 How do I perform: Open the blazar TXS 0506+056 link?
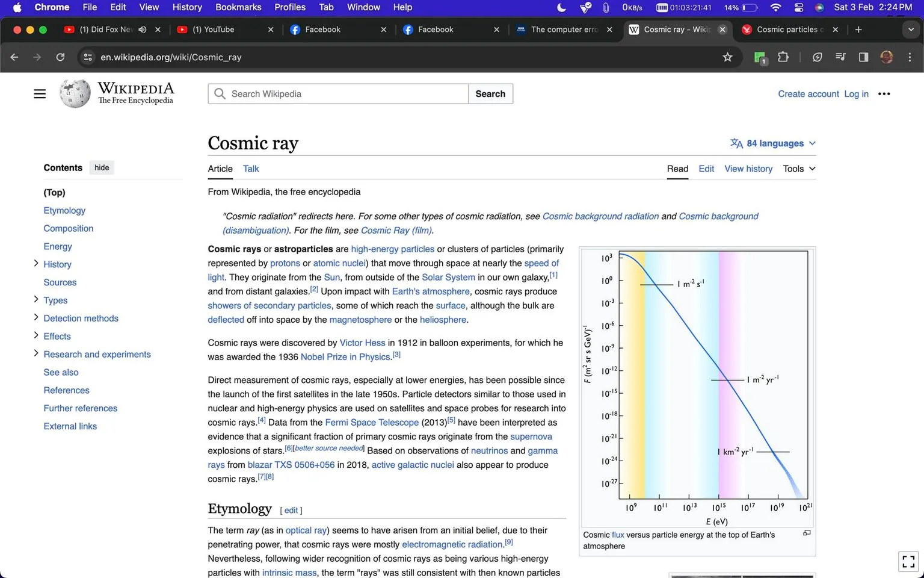point(291,465)
